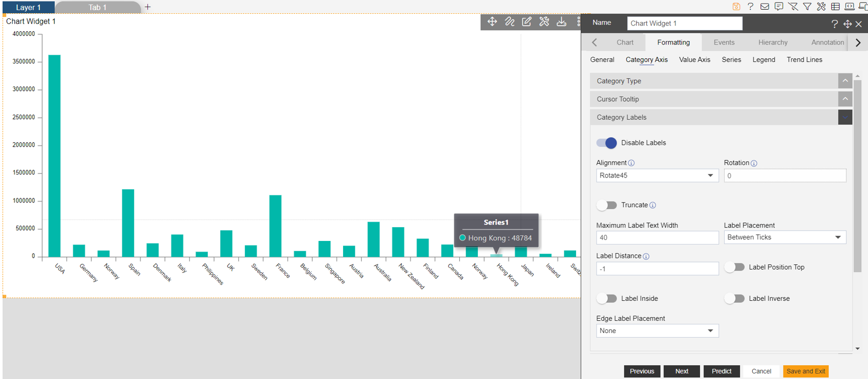
Task: Click the Rotation input field
Action: pos(785,176)
